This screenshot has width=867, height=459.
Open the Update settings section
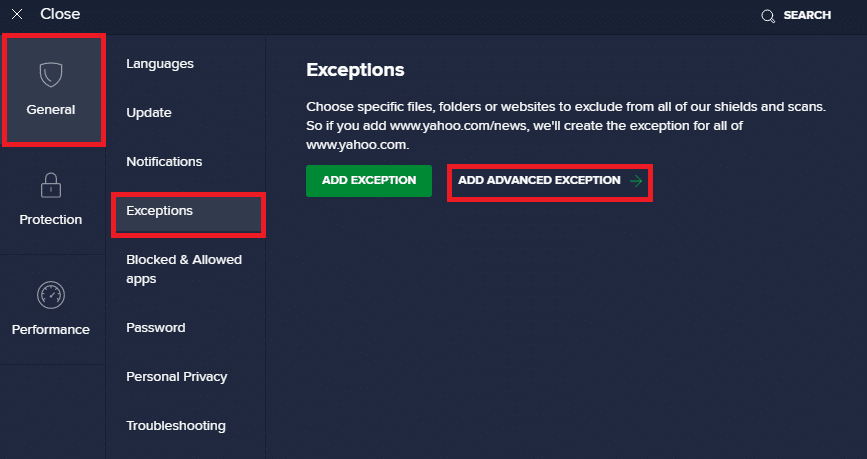tap(149, 113)
